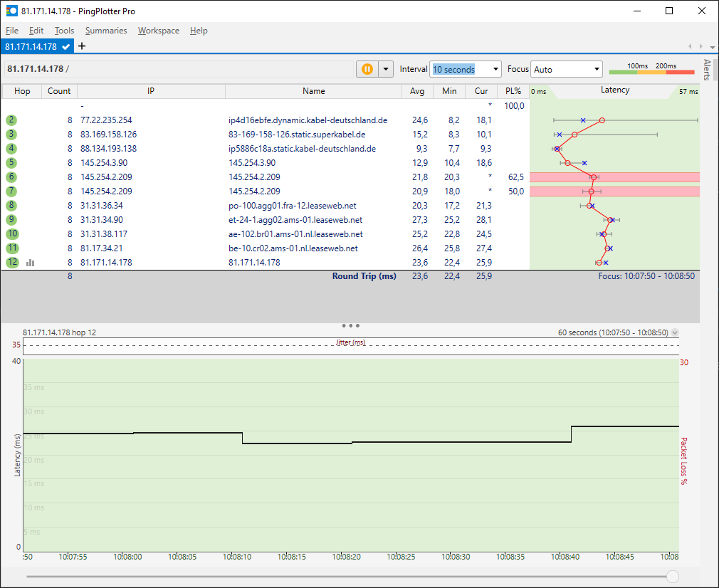Click the Round Trip (ms) summary label
Viewport: 719px width, 588px height.
(364, 276)
